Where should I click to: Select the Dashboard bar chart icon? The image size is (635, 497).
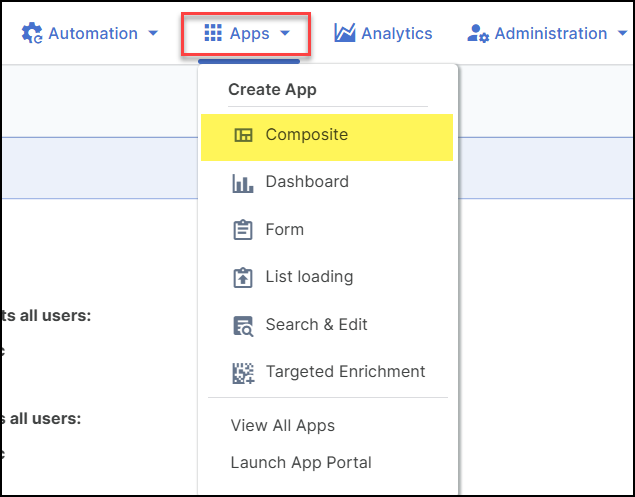(243, 183)
